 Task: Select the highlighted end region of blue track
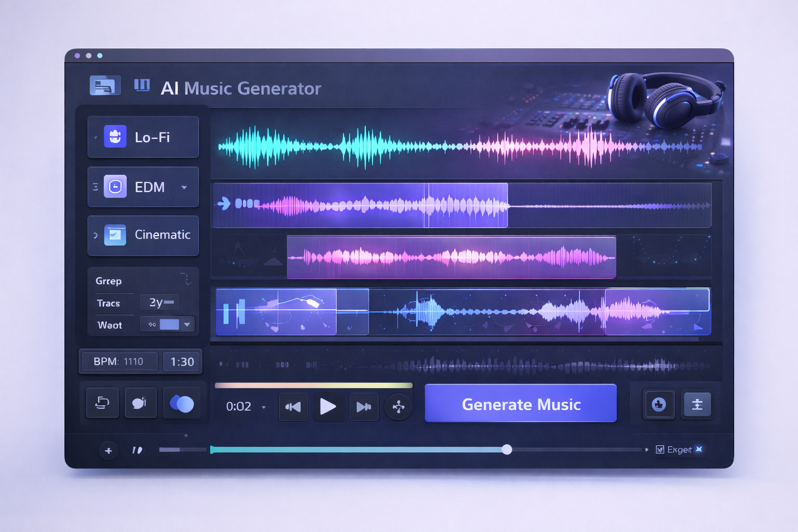pyautogui.click(x=657, y=311)
